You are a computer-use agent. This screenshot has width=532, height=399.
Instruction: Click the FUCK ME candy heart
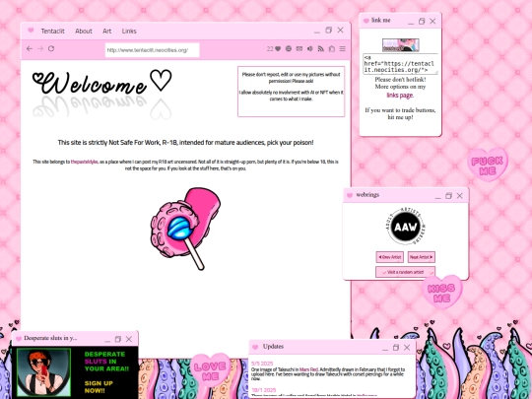tap(488, 165)
